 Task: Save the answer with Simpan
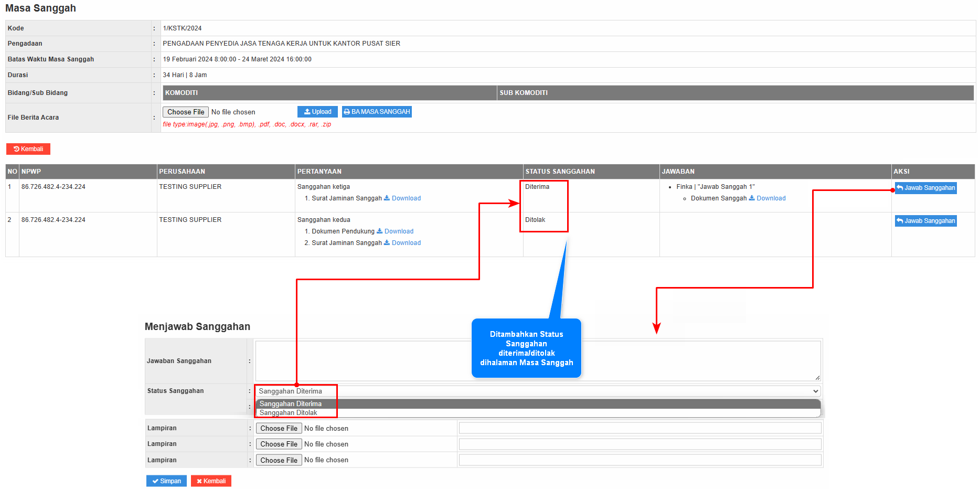(166, 481)
